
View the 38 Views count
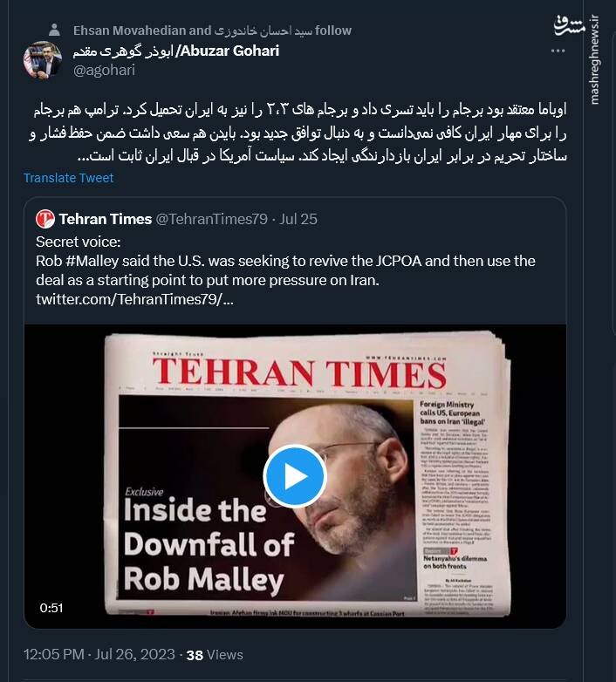click(x=215, y=655)
